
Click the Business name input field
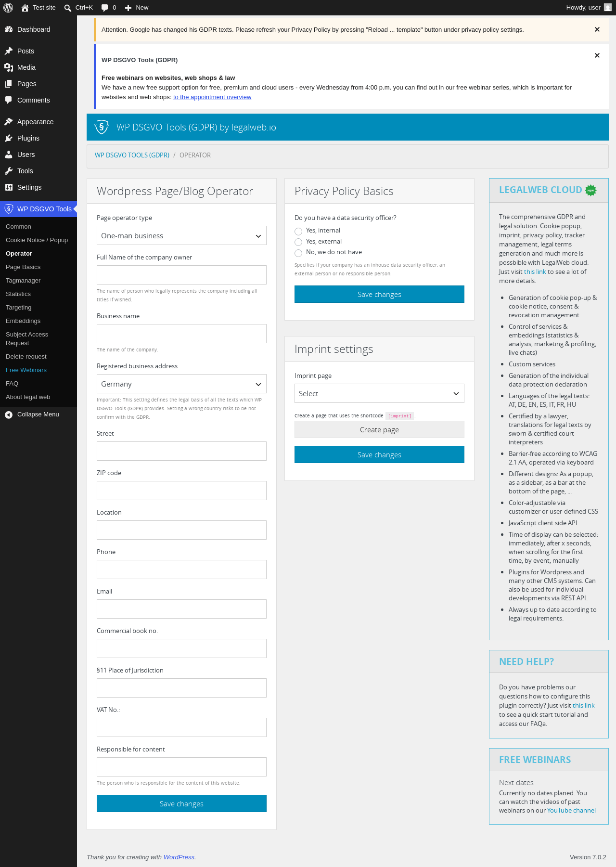coord(181,334)
